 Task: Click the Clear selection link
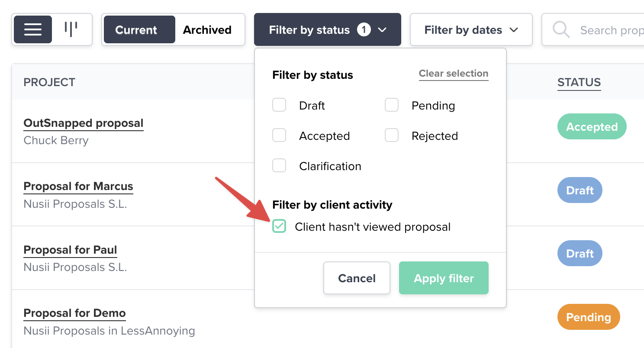pyautogui.click(x=453, y=74)
